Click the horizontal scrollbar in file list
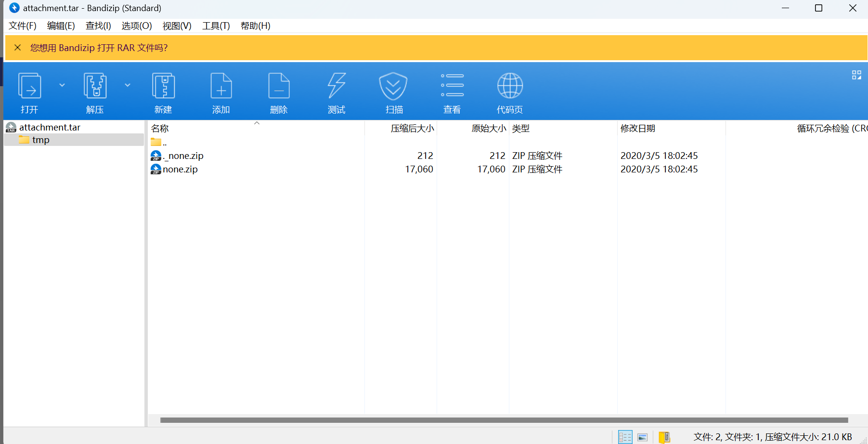The image size is (868, 444). [504, 420]
